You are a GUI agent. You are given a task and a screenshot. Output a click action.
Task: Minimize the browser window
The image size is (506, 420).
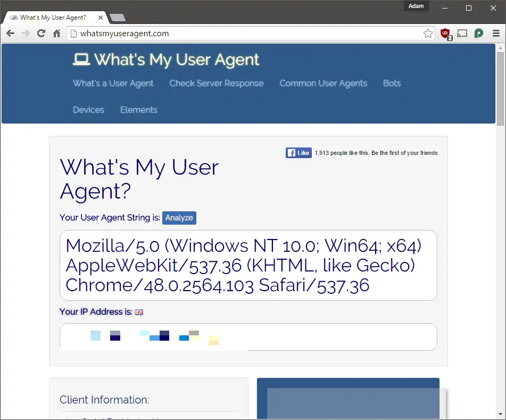(x=445, y=8)
